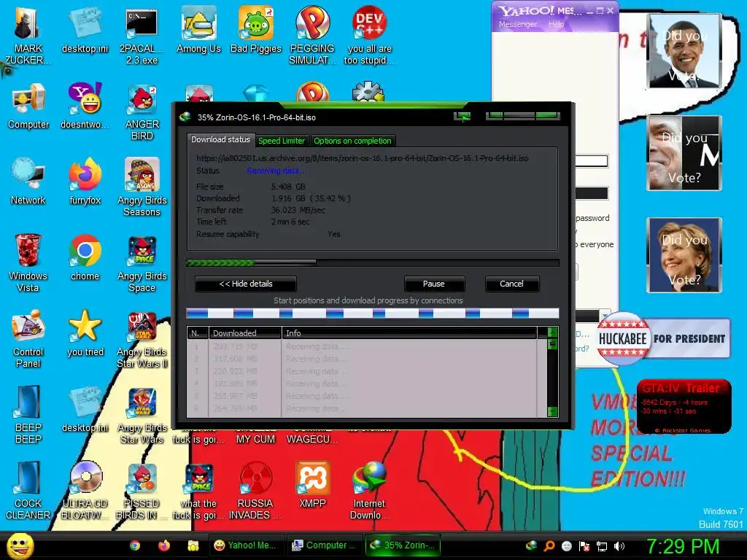
Task: Open the MARK ZUCKER desktop icon
Action: [28, 34]
